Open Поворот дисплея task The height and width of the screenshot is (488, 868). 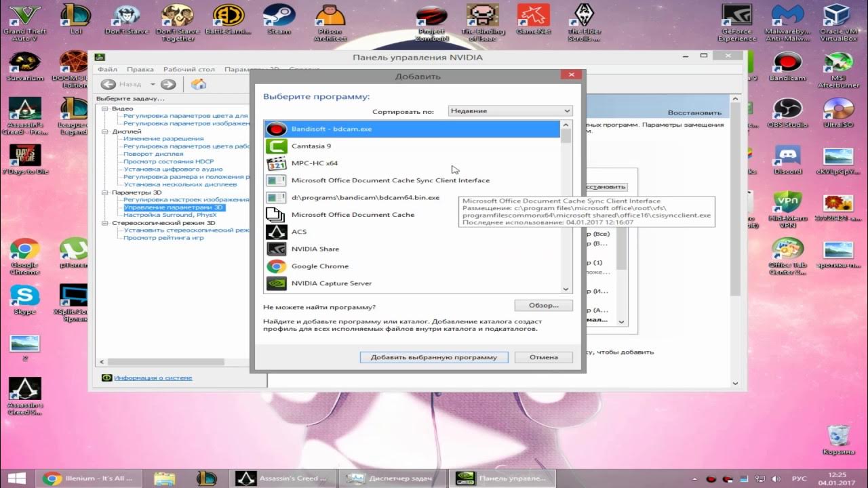coord(153,154)
